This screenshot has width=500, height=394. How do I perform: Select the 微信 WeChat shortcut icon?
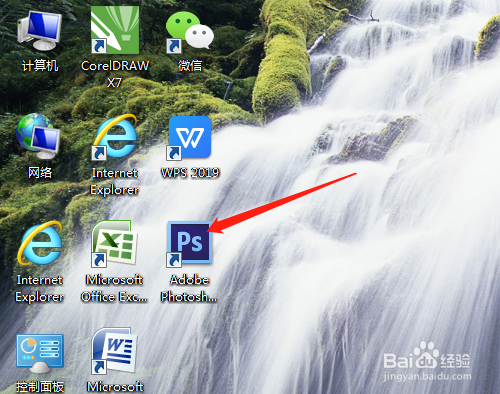(x=190, y=32)
